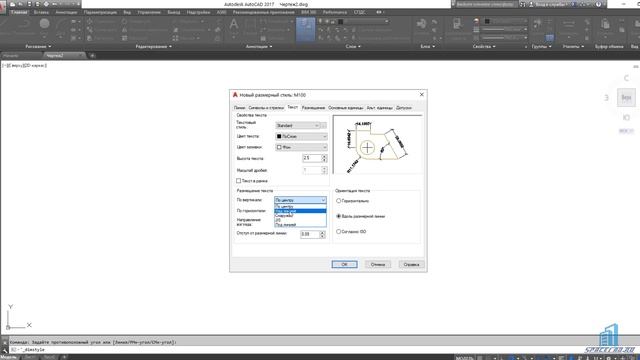Click the Measure icon in Utilities panel

[x=568, y=24]
